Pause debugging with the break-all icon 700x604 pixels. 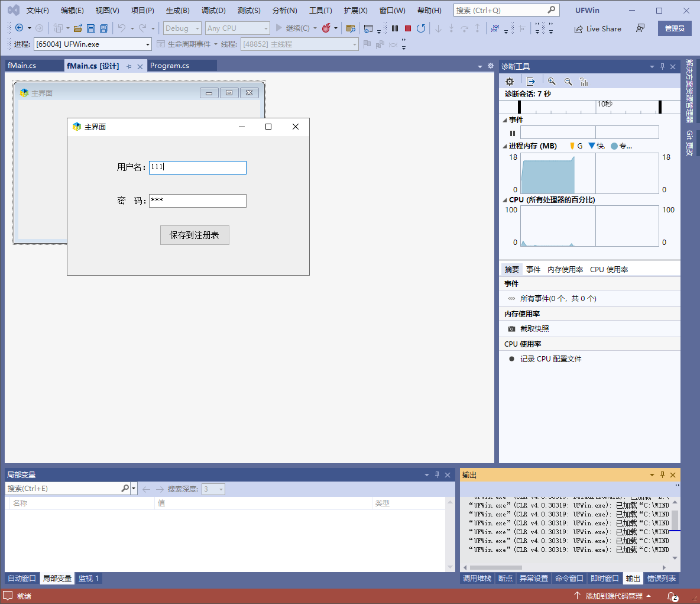[x=395, y=28]
